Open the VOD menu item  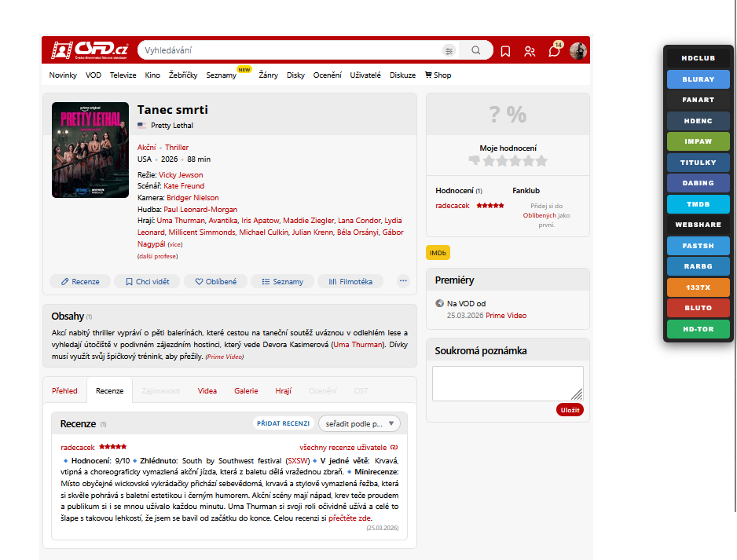click(93, 75)
